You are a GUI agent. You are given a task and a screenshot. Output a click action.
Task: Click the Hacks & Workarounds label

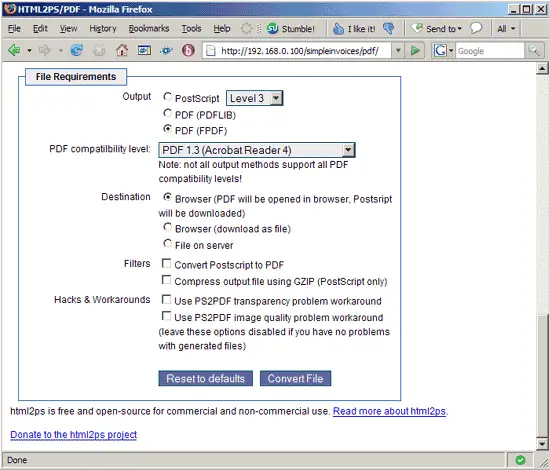(x=102, y=300)
